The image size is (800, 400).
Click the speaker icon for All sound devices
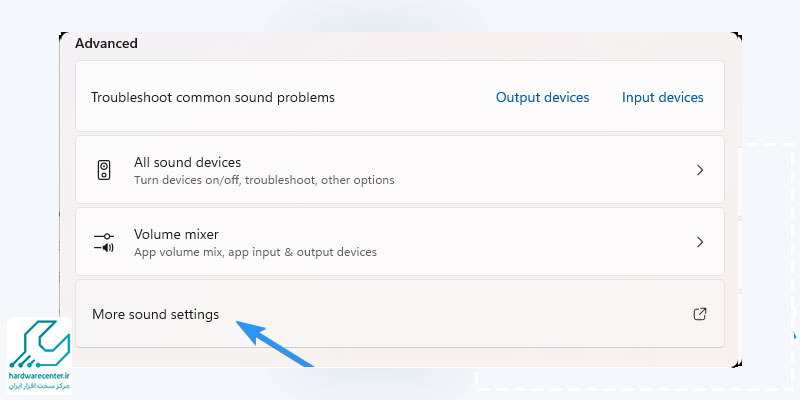[104, 170]
